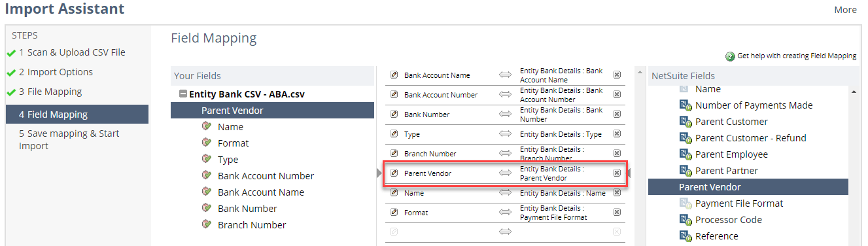Click the Number of Payments Made field icon
868x246 pixels.
[685, 105]
